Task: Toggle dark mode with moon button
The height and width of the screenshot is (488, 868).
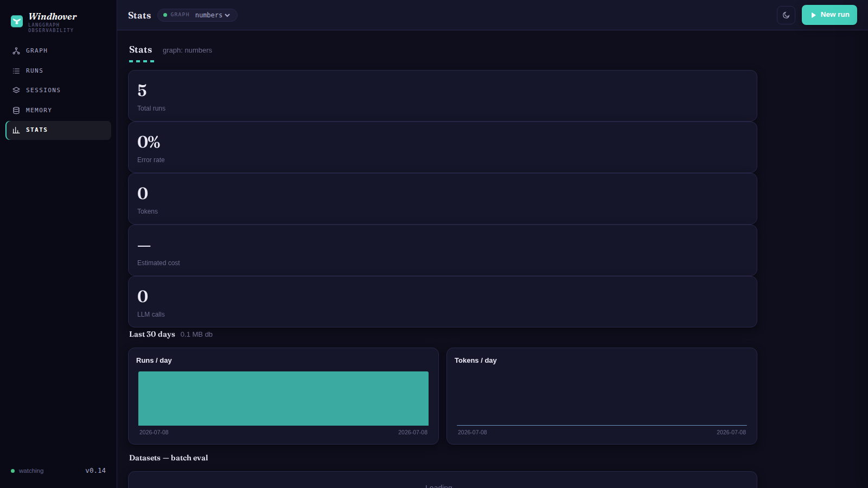Action: click(x=786, y=15)
